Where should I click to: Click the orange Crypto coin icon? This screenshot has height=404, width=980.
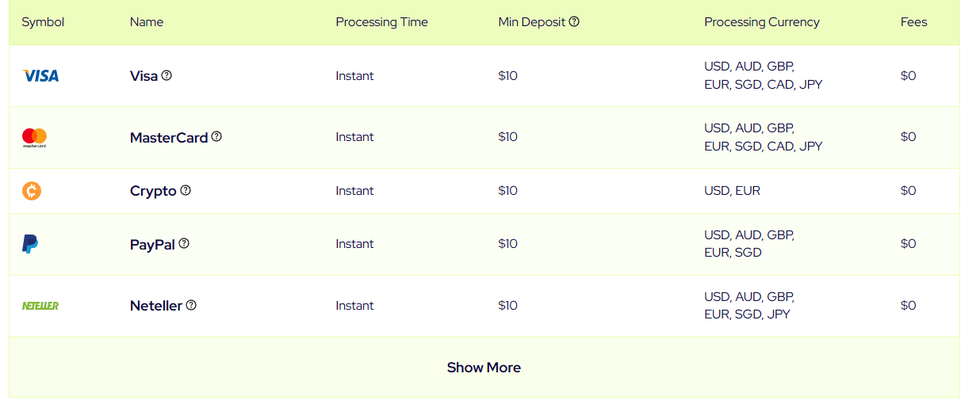32,191
